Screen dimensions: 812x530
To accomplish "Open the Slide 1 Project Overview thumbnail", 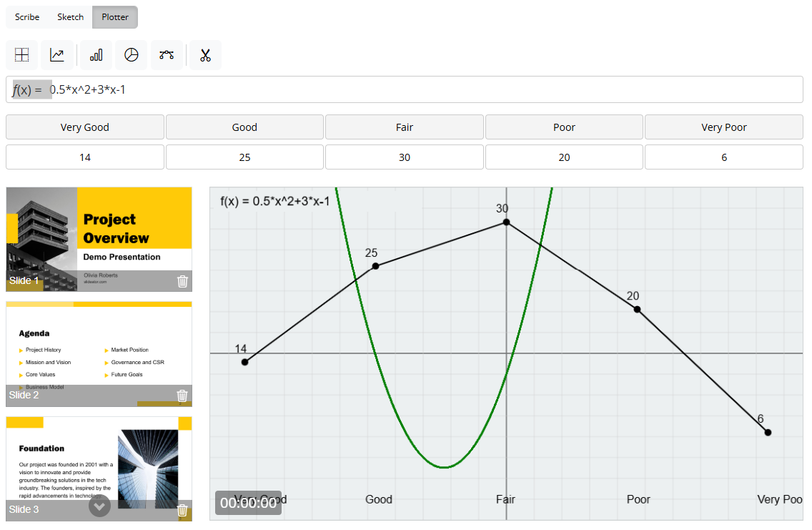I will (99, 240).
